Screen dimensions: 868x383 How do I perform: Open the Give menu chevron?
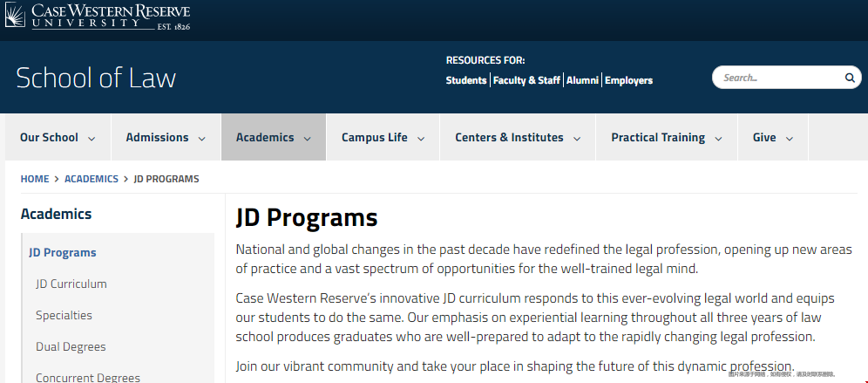[790, 139]
